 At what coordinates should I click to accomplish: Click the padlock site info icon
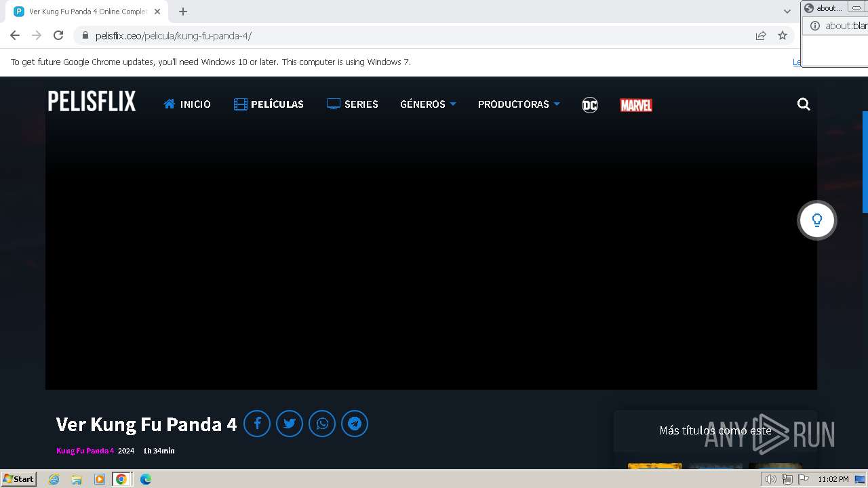coord(85,36)
